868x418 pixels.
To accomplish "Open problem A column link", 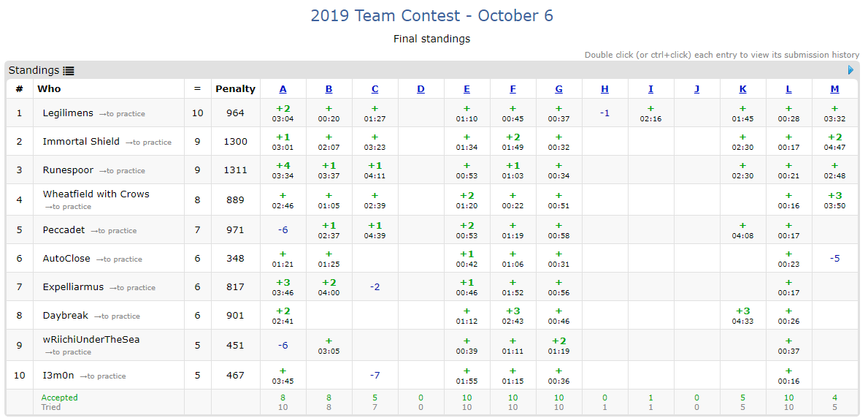I will coord(283,89).
